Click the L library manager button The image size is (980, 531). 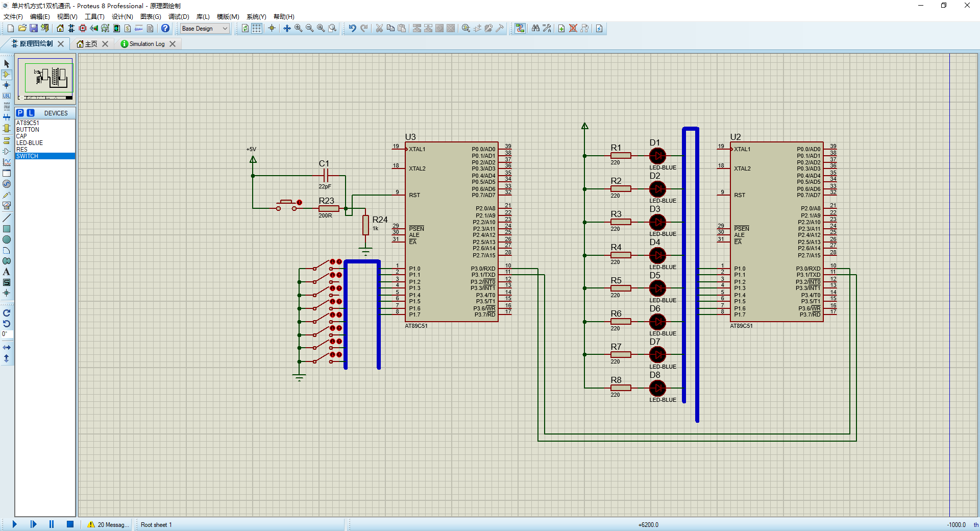(x=31, y=113)
